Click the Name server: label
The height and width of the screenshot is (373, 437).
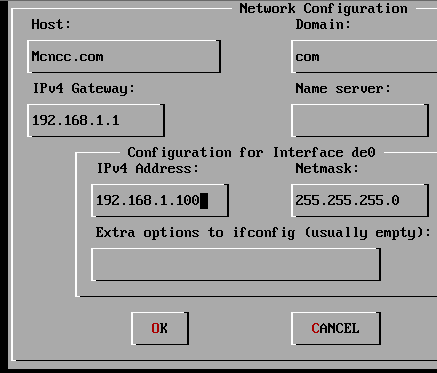coord(343,88)
